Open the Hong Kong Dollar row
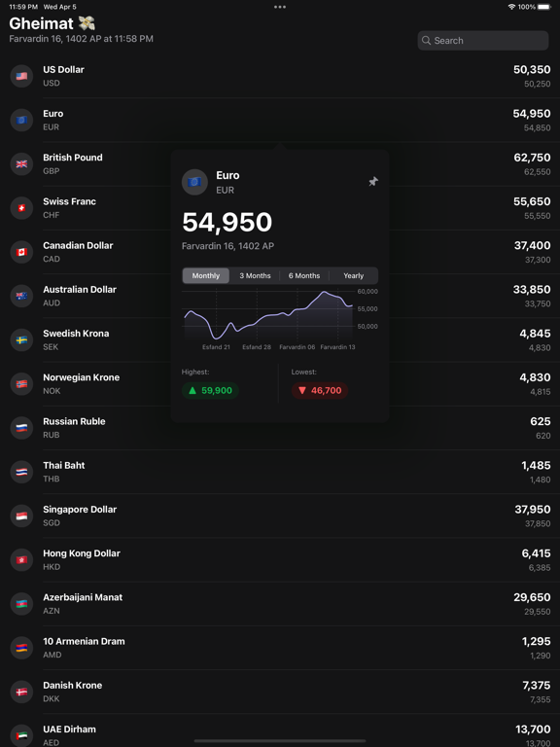560x747 pixels. point(280,560)
